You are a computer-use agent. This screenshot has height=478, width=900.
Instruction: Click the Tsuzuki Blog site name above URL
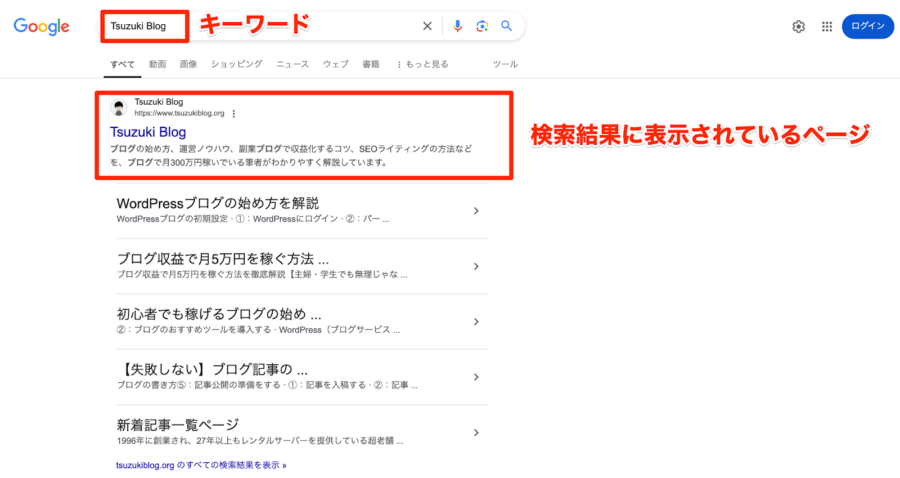tap(159, 102)
